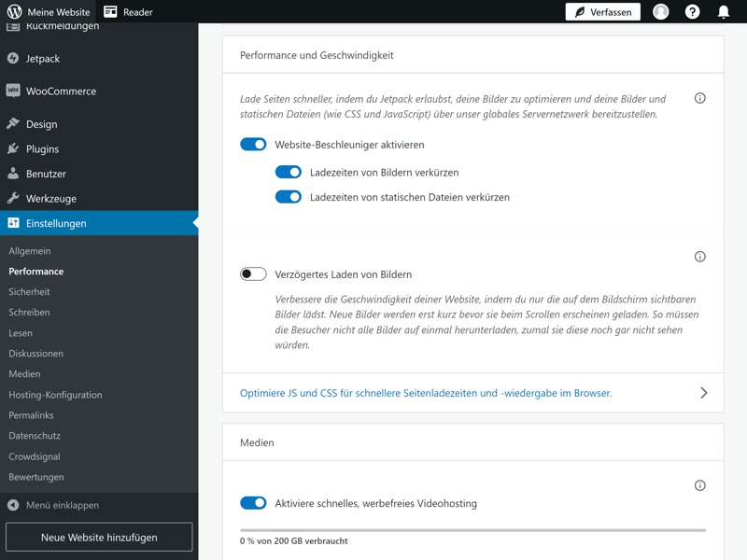Screen dimensions: 747x560
Task: Show info for the video hosting setting
Action: 699,485
